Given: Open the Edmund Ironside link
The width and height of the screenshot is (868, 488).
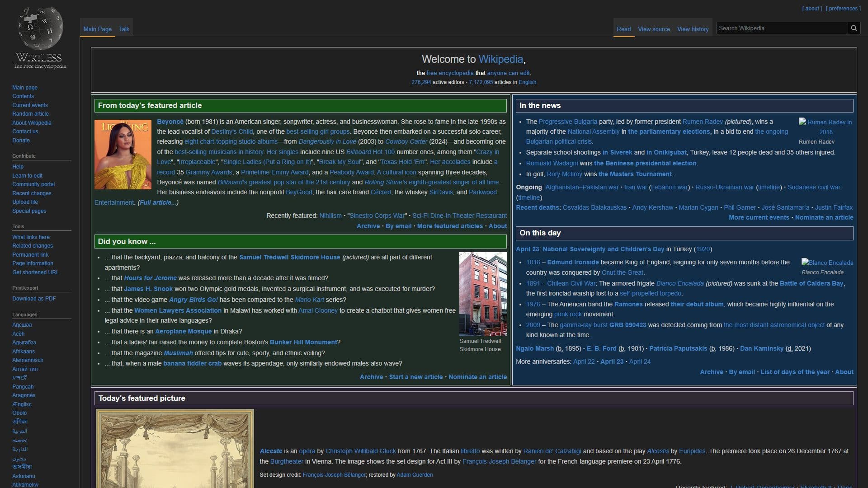Looking at the screenshot, I should 573,262.
